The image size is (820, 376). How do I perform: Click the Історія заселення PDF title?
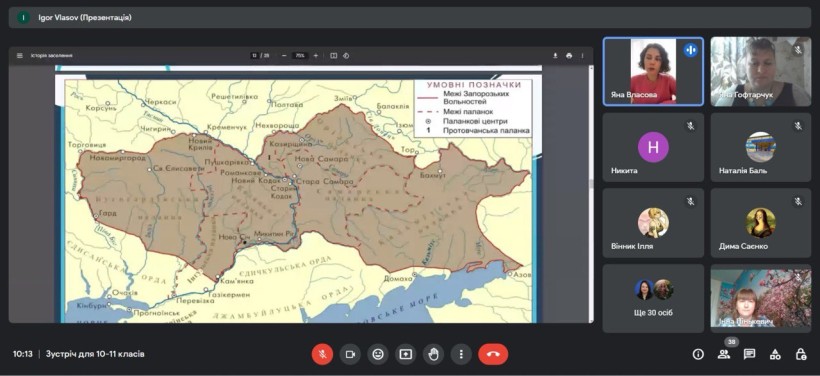pyautogui.click(x=51, y=55)
